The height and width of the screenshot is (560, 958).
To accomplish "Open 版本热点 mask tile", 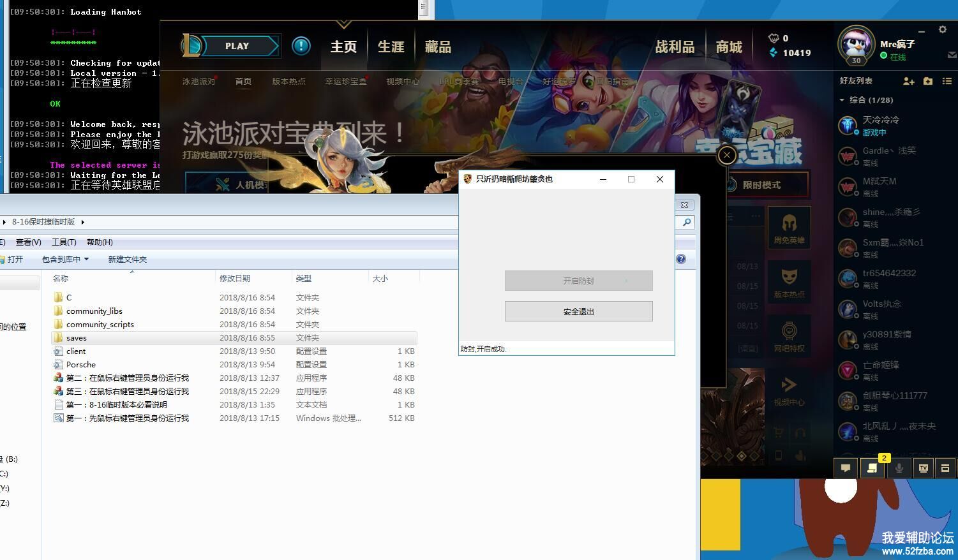I will pyautogui.click(x=790, y=282).
